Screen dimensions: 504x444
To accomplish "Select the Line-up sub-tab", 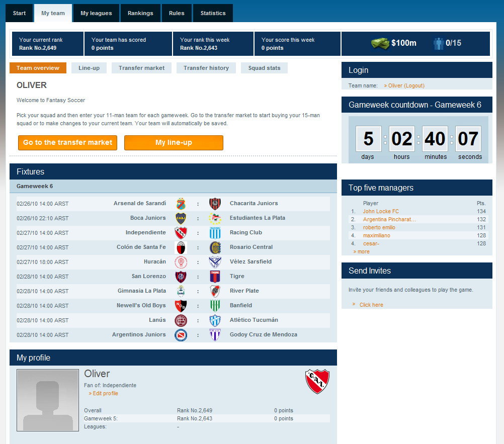I will (x=89, y=68).
